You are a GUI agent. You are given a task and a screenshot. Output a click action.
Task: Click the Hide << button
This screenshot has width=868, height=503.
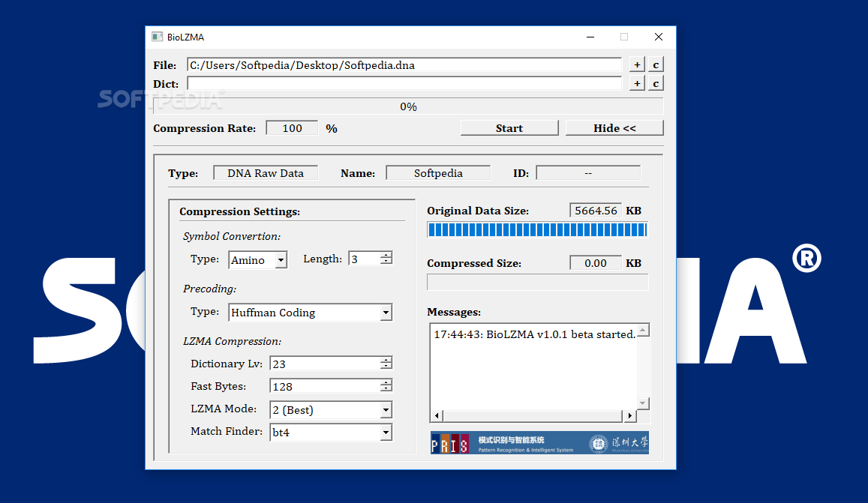tap(614, 128)
